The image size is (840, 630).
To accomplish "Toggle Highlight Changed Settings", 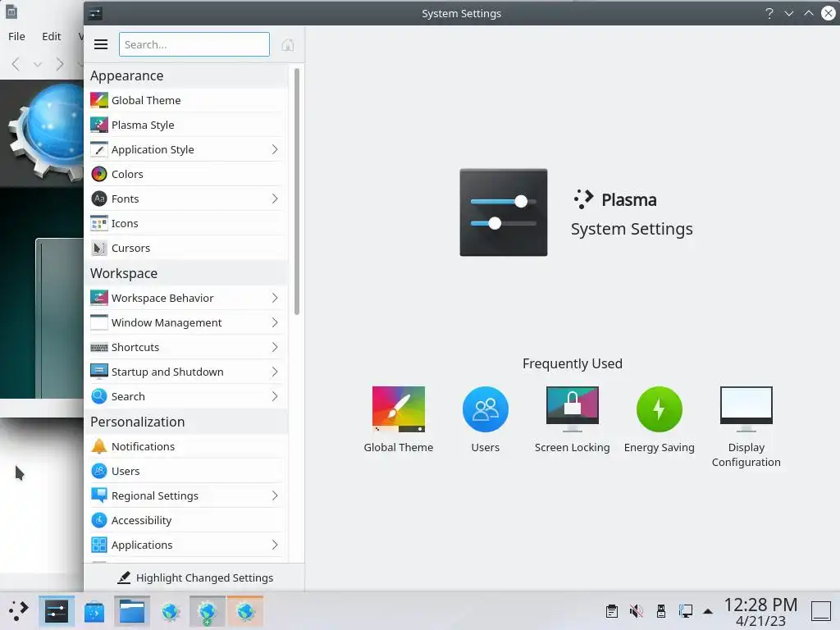I will point(195,577).
